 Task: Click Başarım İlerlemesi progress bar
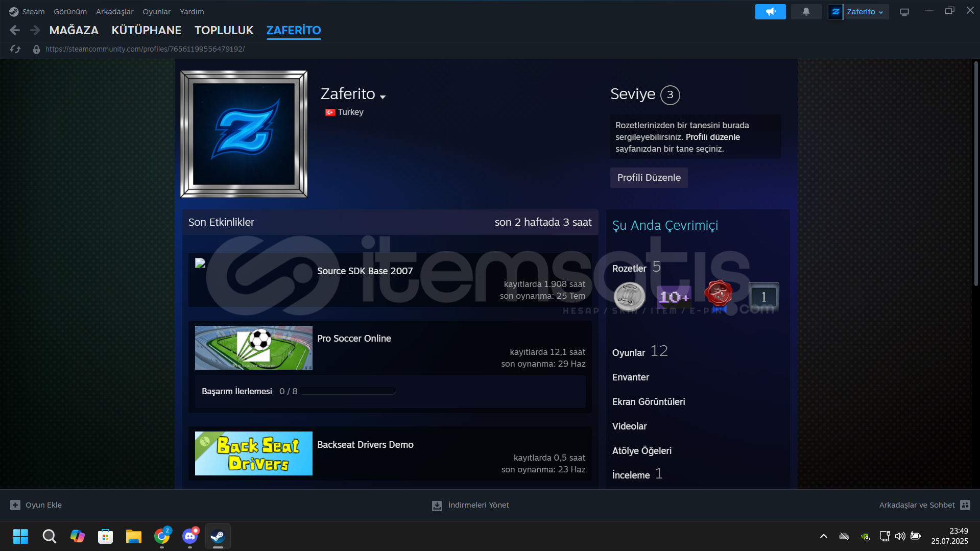coord(348,391)
